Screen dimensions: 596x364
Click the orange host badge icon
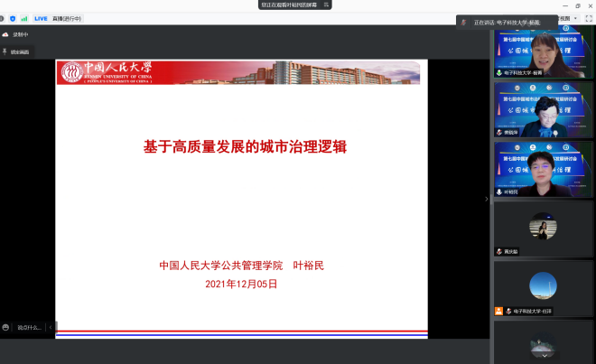[x=498, y=311]
